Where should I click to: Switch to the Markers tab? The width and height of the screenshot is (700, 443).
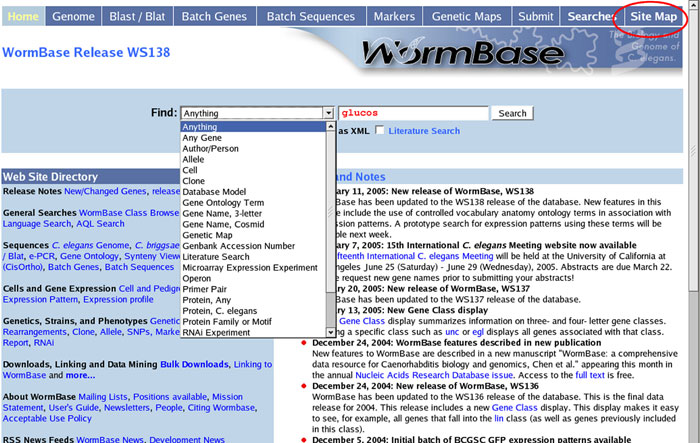394,17
